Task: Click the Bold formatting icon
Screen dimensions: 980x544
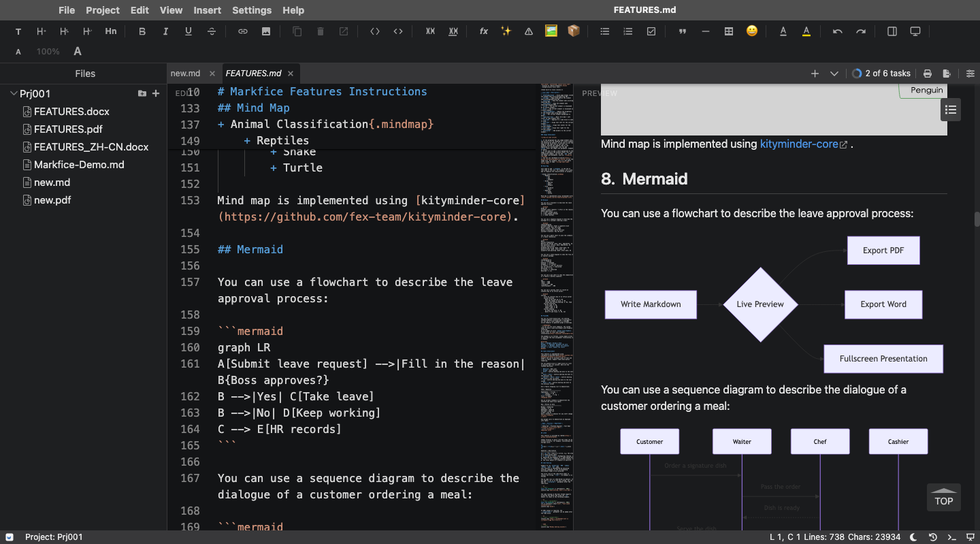Action: [142, 31]
